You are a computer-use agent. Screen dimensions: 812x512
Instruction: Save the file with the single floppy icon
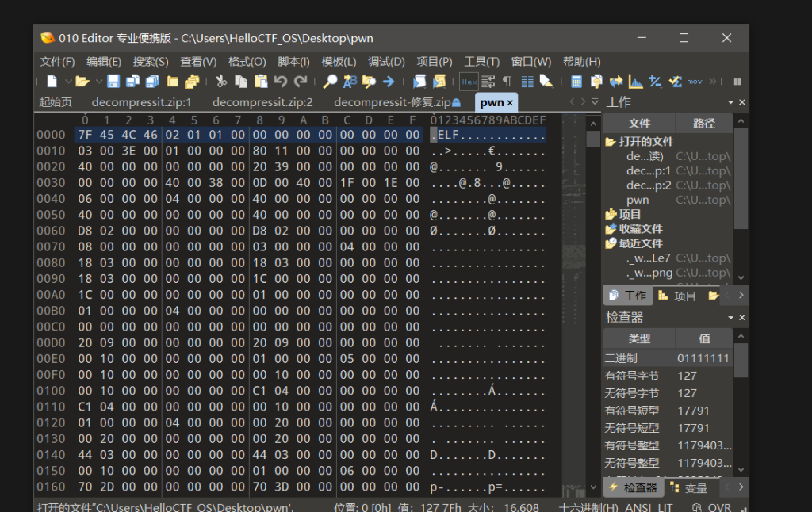pyautogui.click(x=113, y=82)
